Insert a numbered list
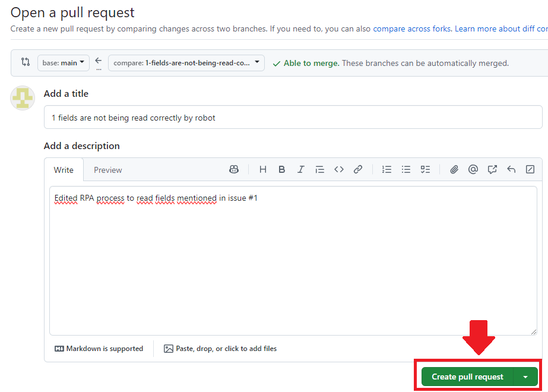 (387, 169)
